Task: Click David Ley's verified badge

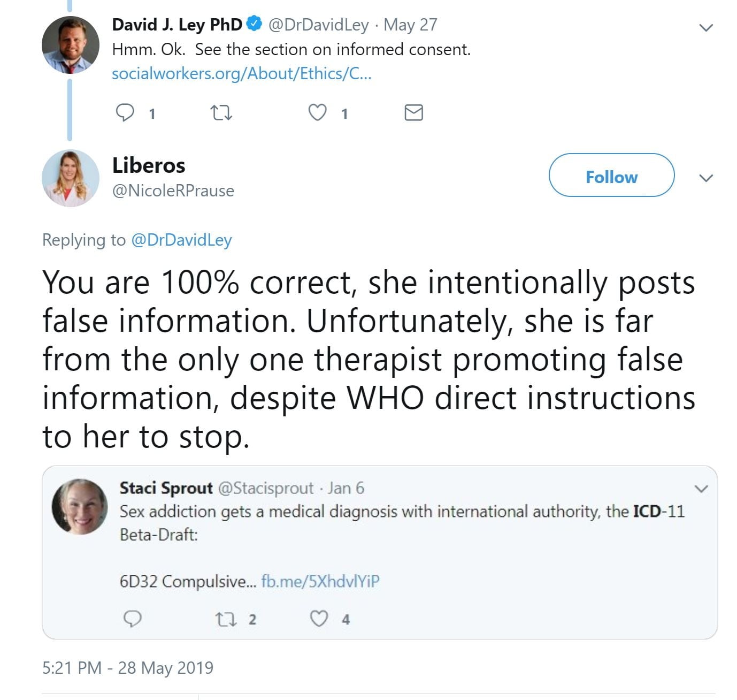Action: click(254, 24)
